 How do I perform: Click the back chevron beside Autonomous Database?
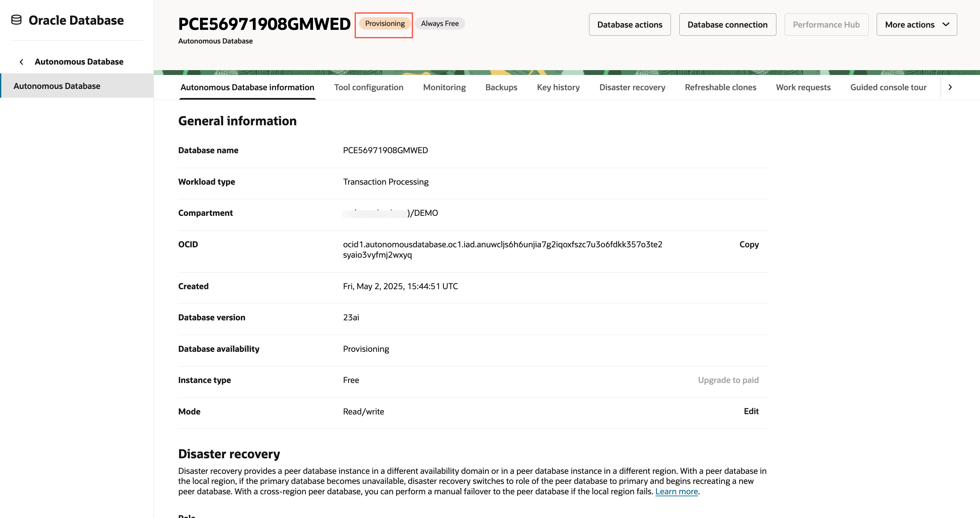point(22,62)
